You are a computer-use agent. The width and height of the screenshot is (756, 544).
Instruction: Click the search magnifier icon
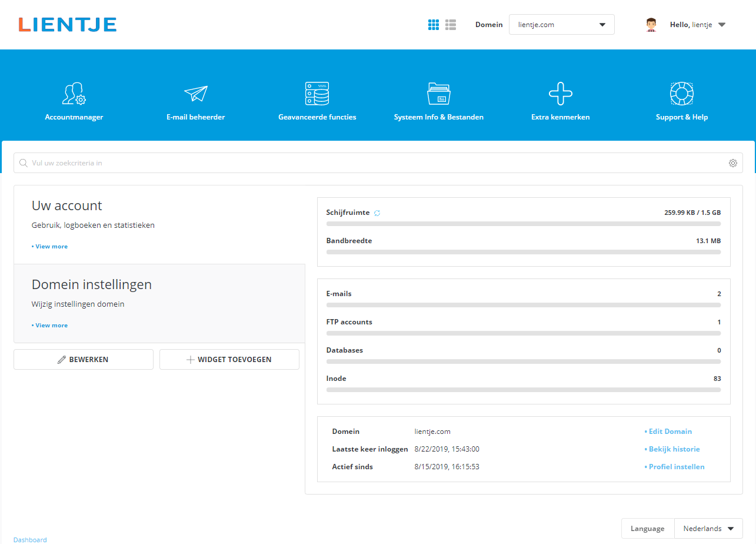click(x=24, y=162)
